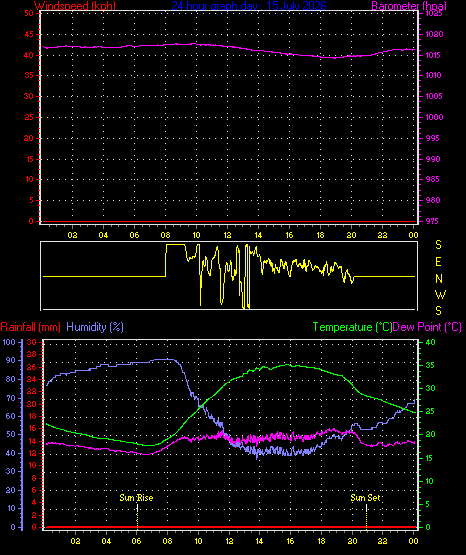
Task: Click the 90 value on humidity axis
Action: [x=11, y=361]
